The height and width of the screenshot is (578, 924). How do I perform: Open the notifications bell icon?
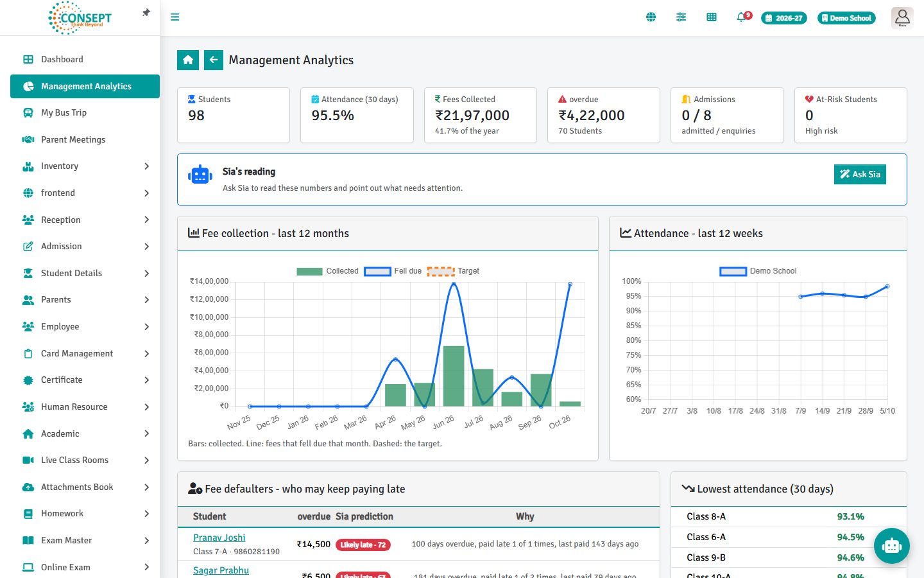pyautogui.click(x=742, y=17)
